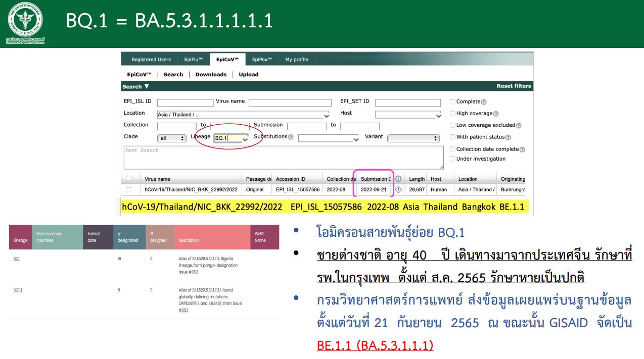Click the WHO Name column header
The image size is (644, 359).
click(260, 237)
